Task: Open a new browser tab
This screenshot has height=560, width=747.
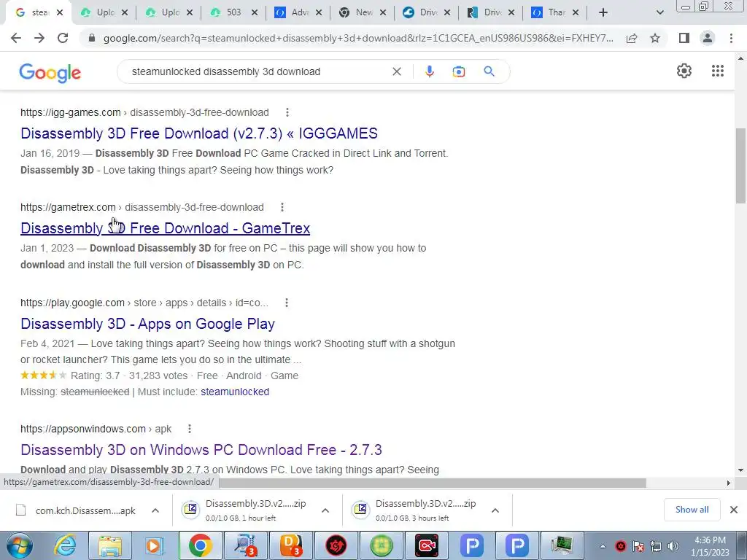Action: [603, 13]
